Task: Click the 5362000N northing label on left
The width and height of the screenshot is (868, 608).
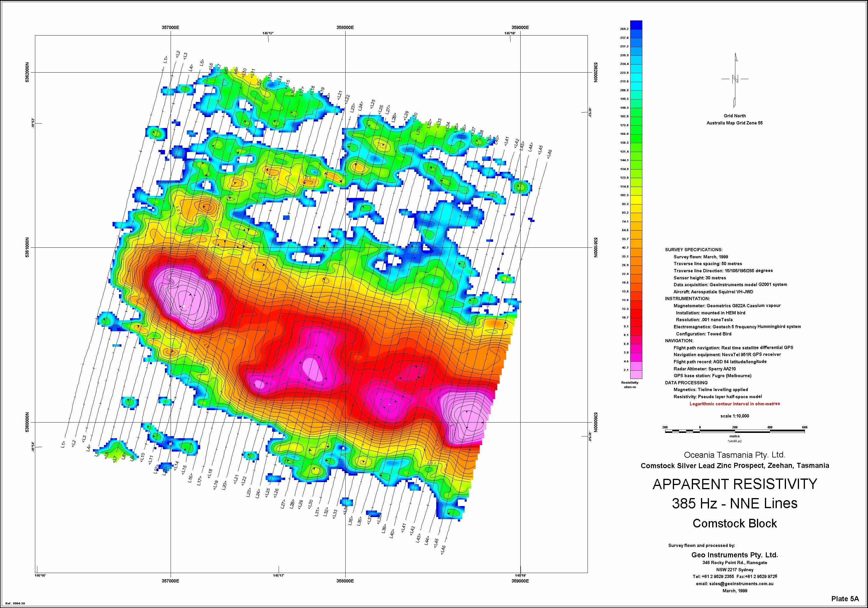Action: (27, 72)
